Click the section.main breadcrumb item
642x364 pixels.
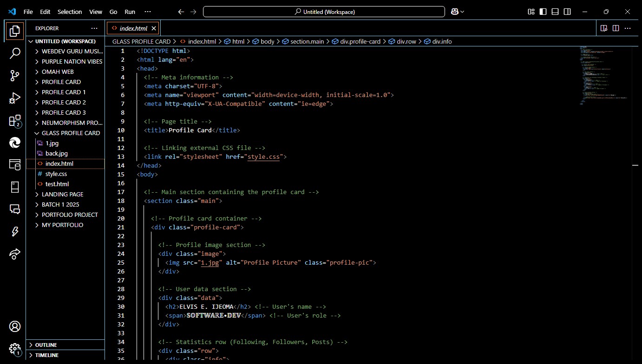(x=307, y=41)
